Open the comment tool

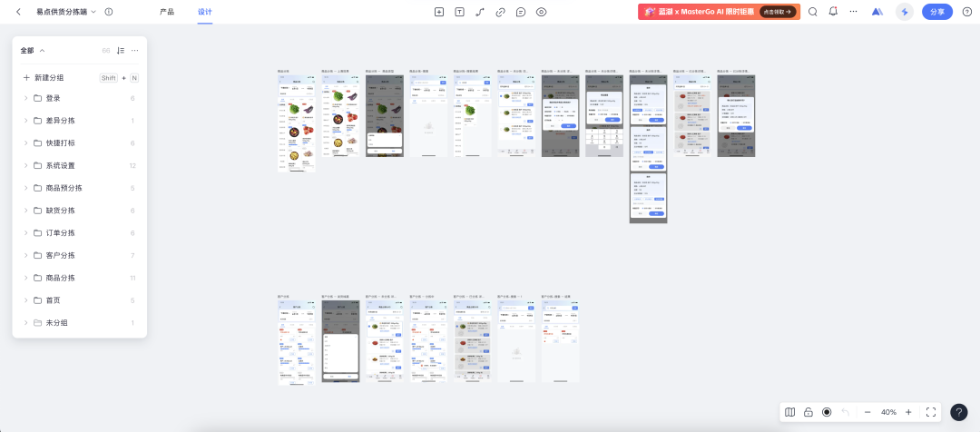[x=521, y=12]
